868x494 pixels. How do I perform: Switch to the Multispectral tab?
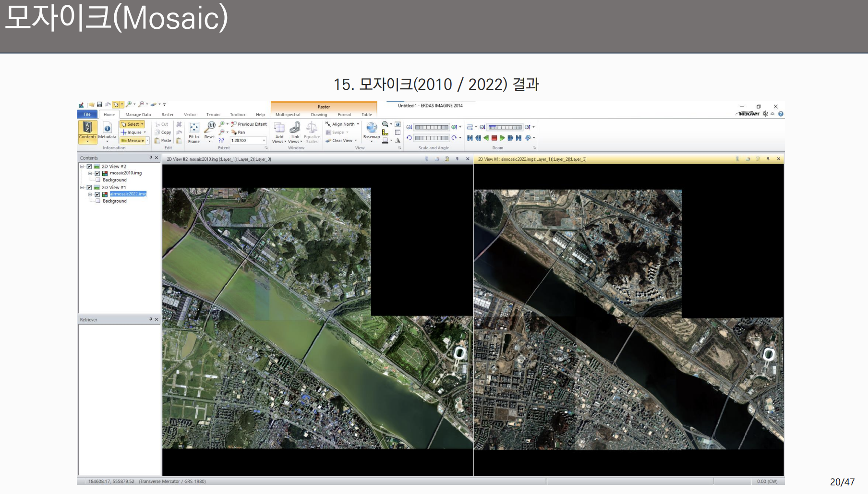(288, 115)
